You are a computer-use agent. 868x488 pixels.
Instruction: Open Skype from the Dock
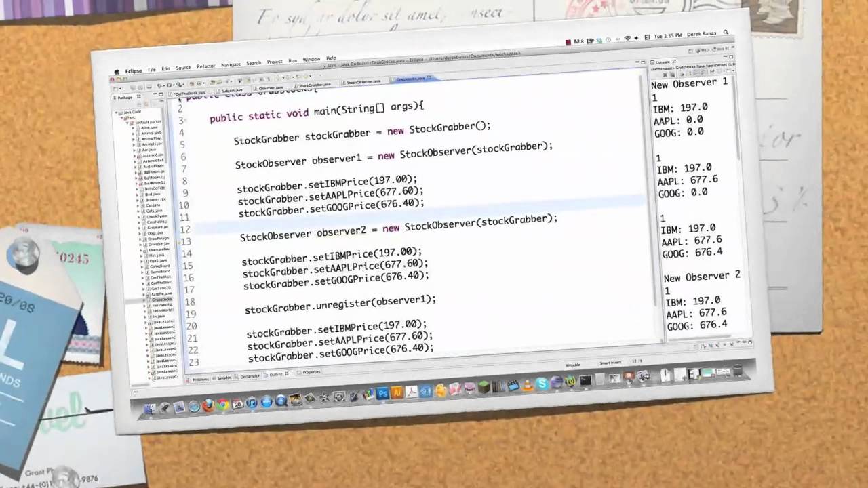pyautogui.click(x=542, y=384)
